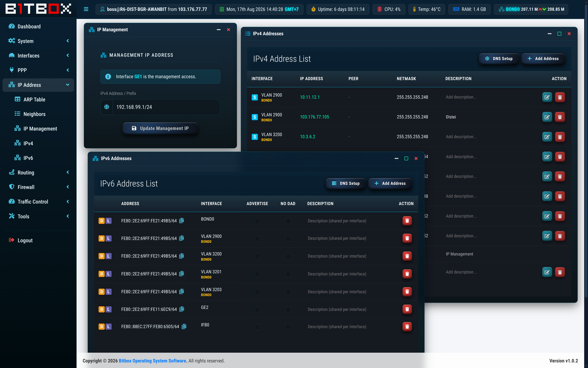Screen dimensions: 588x368
Task: Click the S flag on 103.176.77.105 row
Action: coord(255,117)
